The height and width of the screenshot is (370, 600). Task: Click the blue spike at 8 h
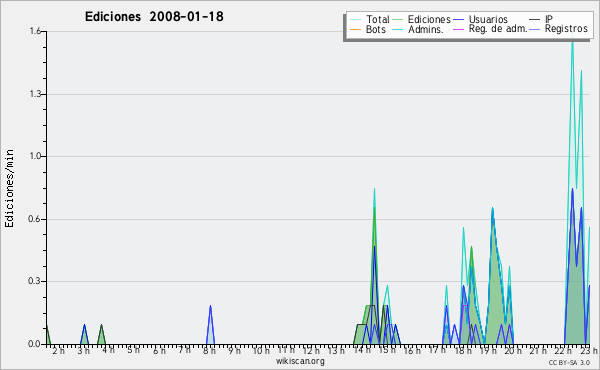[x=210, y=325]
